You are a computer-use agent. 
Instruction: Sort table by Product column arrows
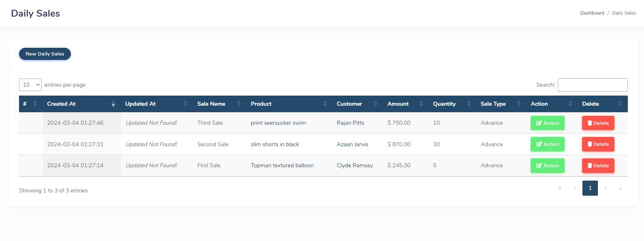[325, 104]
